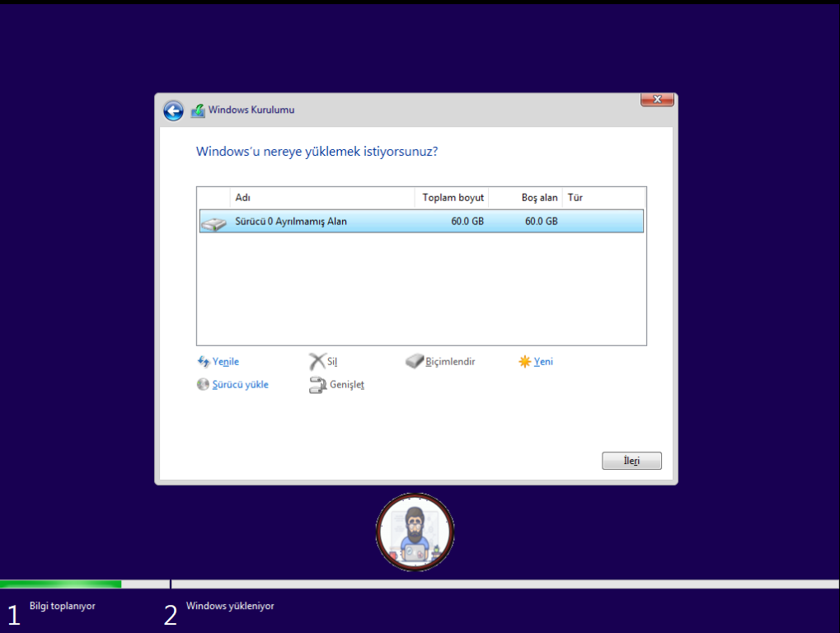Click the Windows Kurulumu title text

click(x=251, y=110)
